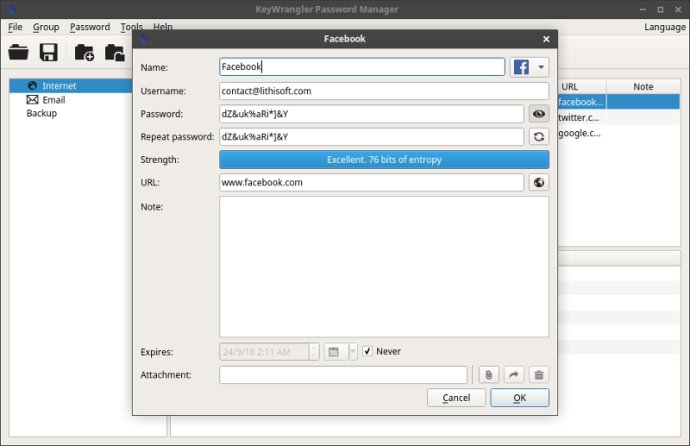Attach file with paperclip icon

click(x=488, y=375)
